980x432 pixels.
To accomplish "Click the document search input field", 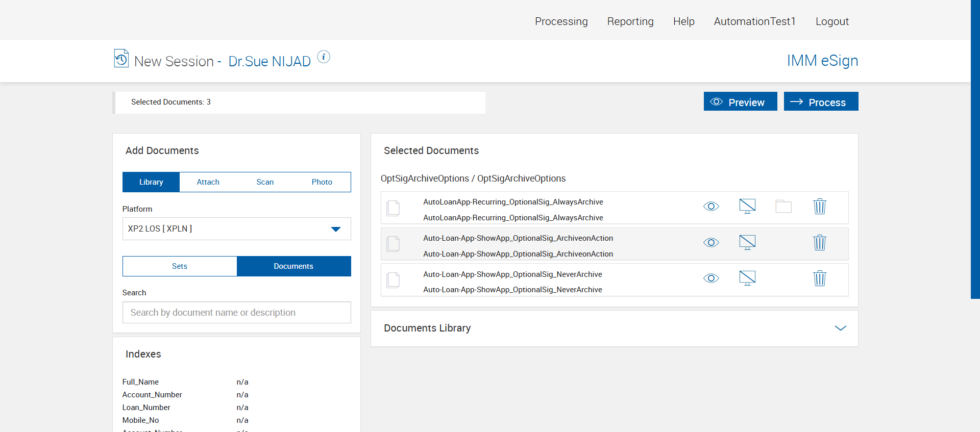I will 236,313.
